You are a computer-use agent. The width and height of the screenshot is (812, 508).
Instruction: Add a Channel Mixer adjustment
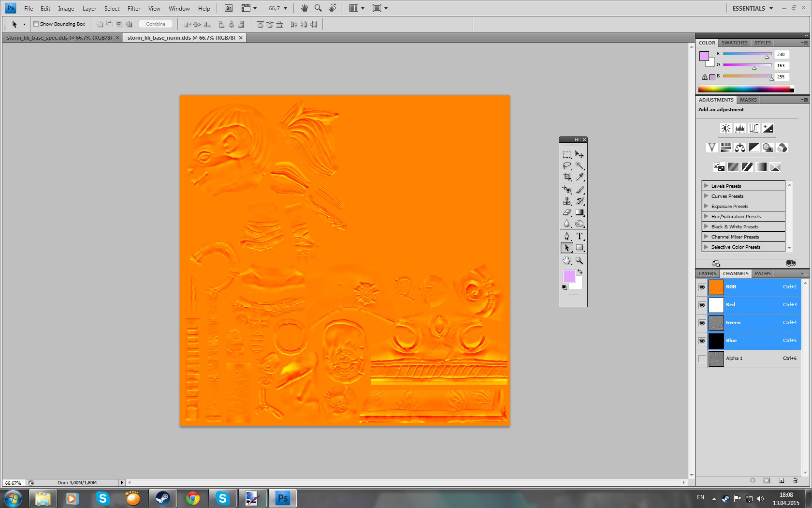(x=782, y=148)
